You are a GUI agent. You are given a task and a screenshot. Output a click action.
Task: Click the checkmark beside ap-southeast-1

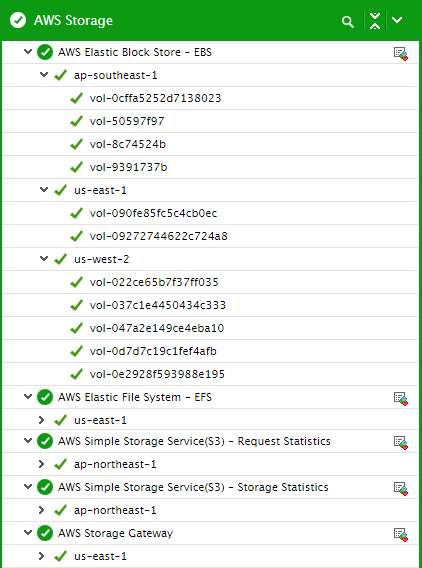click(60, 75)
